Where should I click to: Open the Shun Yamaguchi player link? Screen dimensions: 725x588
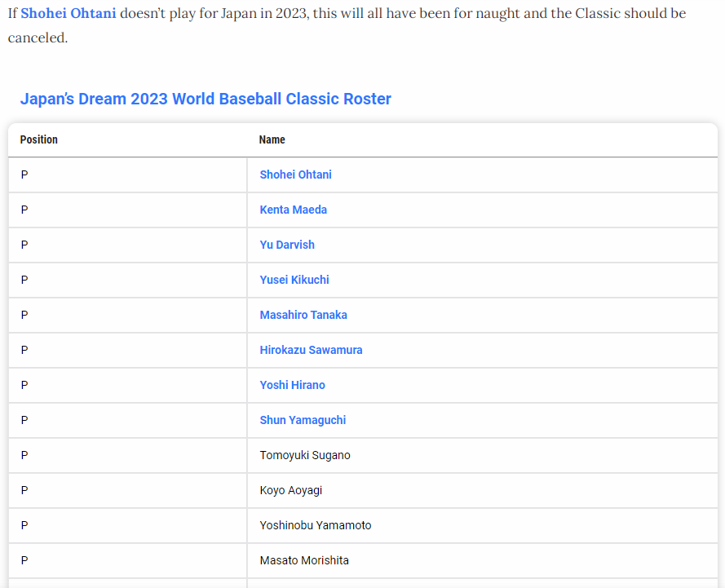[x=303, y=421]
